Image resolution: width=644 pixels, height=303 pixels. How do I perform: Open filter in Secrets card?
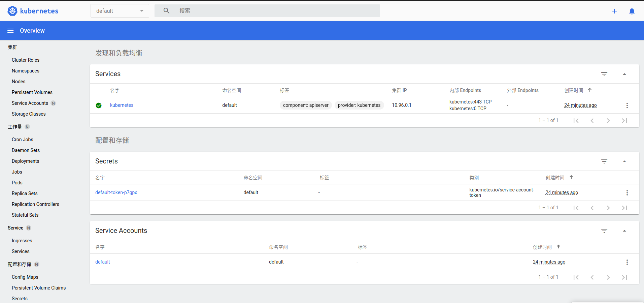[604, 161]
